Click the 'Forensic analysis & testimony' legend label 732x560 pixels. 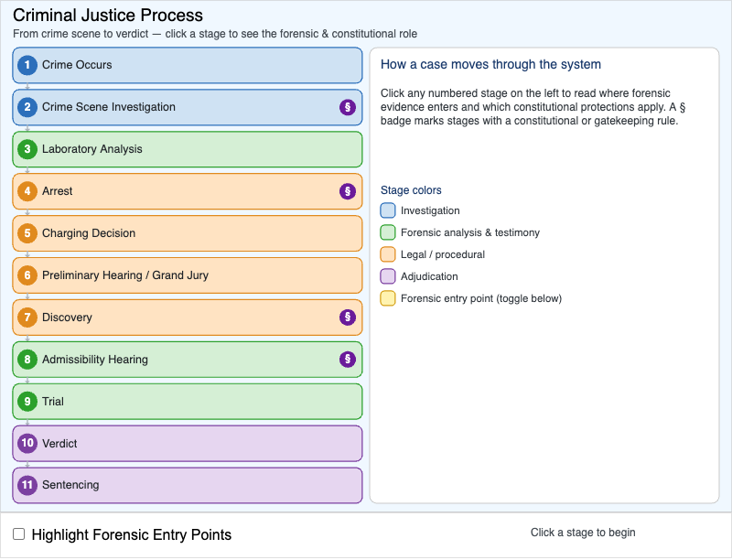click(470, 232)
